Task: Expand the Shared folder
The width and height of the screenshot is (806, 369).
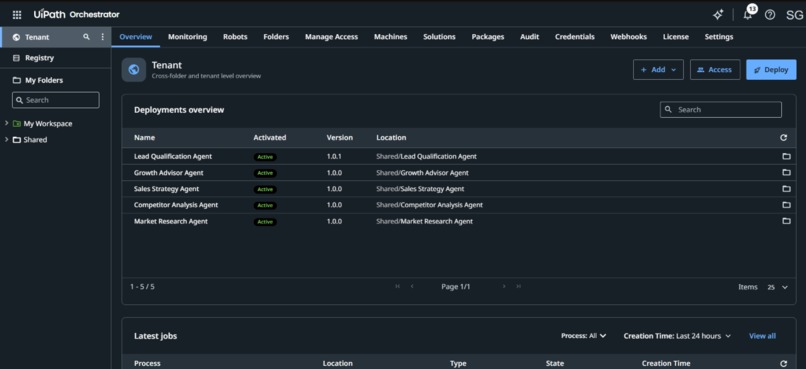Action: (6, 139)
